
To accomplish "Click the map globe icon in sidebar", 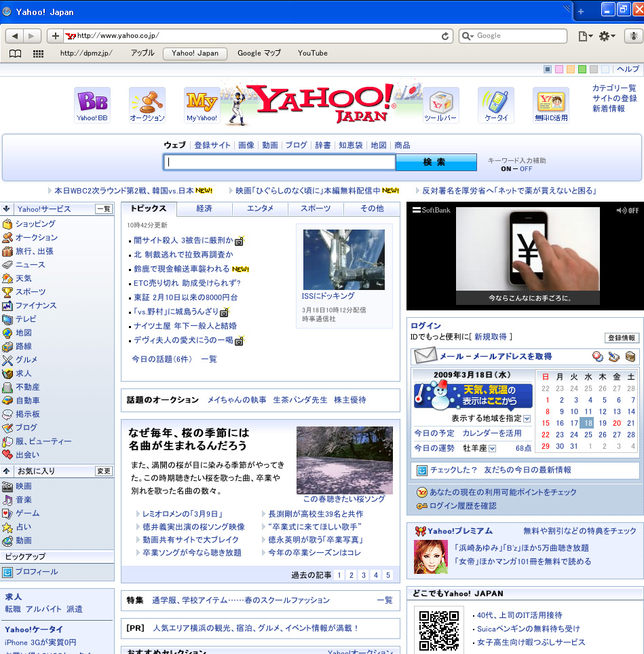I will click(7, 333).
